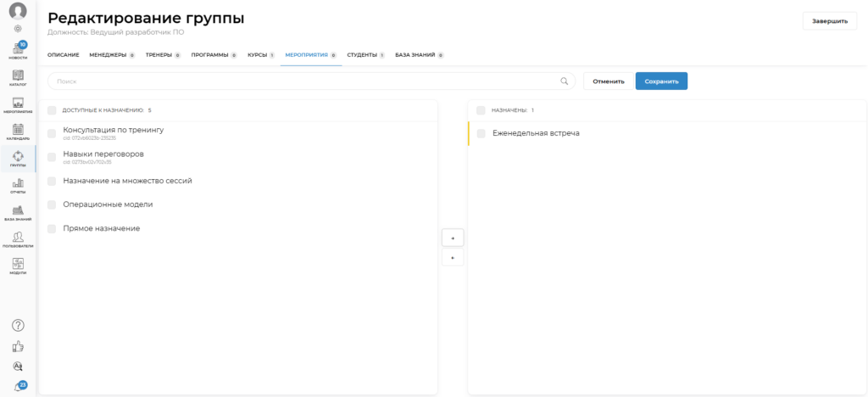The height and width of the screenshot is (397, 868).
Task: Switch to the Студенты tab
Action: coord(366,55)
